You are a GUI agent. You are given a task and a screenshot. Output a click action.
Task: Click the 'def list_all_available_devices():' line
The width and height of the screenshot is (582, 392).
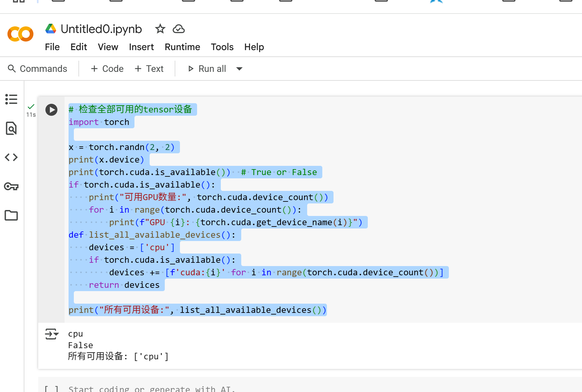tap(152, 235)
